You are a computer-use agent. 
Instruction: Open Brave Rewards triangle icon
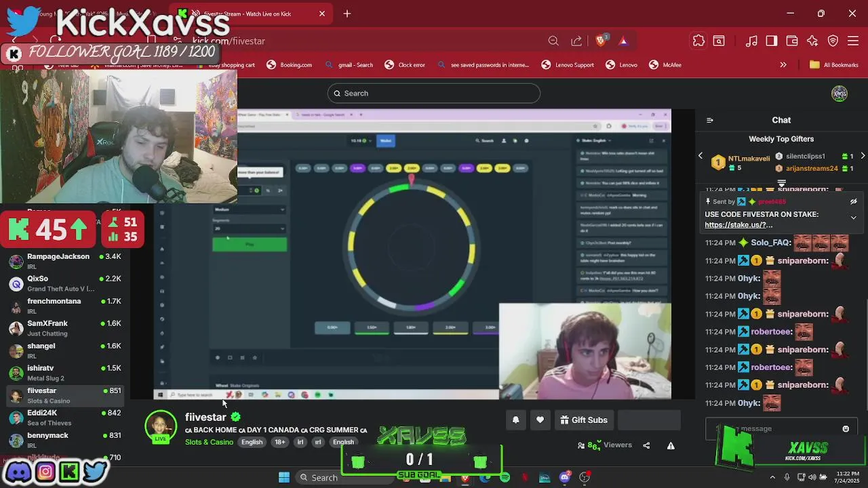623,41
